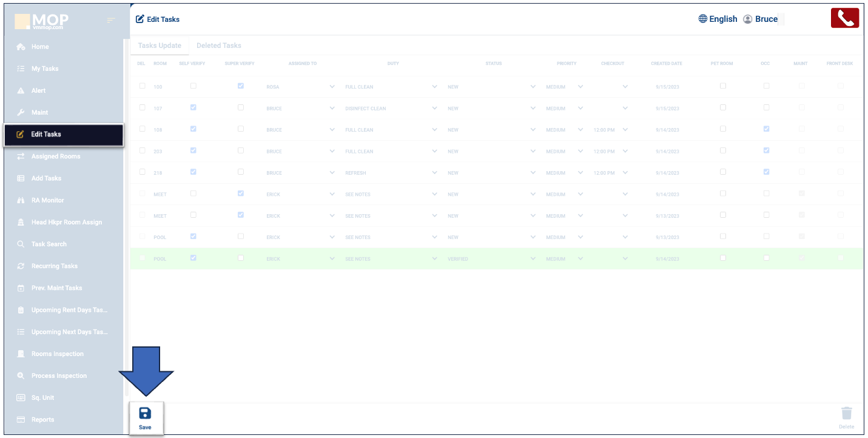Click the globe English language selector
This screenshot has width=868, height=438.
click(x=718, y=19)
